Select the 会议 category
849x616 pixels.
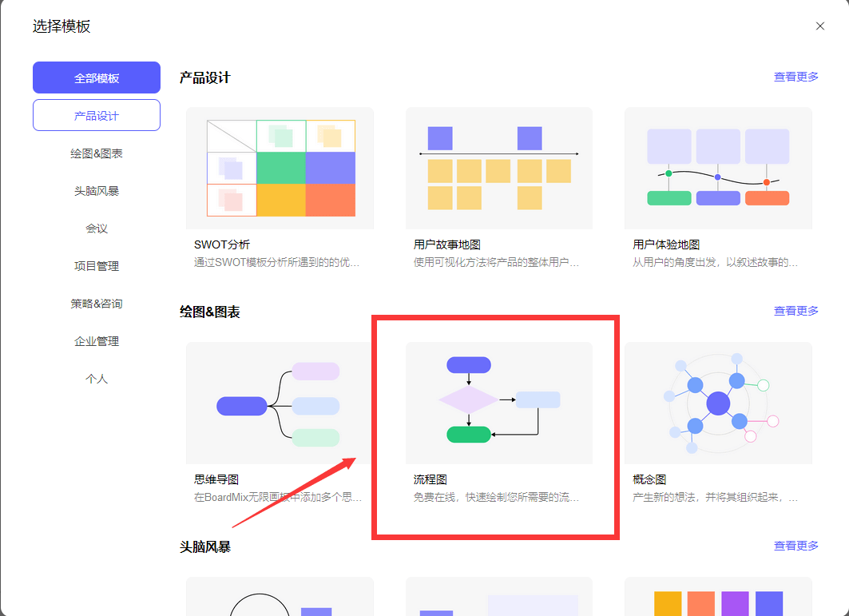point(97,228)
